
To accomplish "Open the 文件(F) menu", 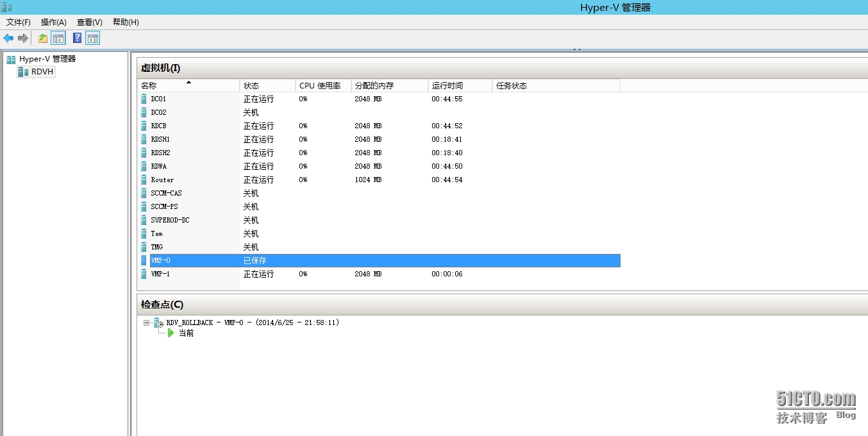I will point(19,22).
